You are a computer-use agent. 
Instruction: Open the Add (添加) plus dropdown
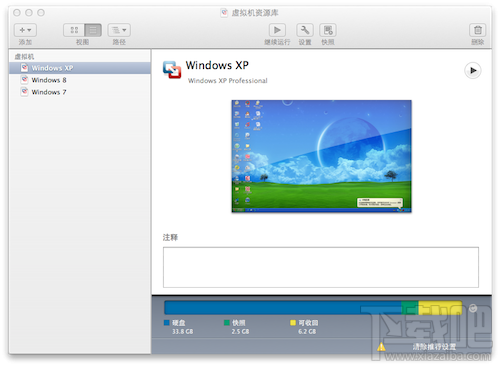(25, 30)
